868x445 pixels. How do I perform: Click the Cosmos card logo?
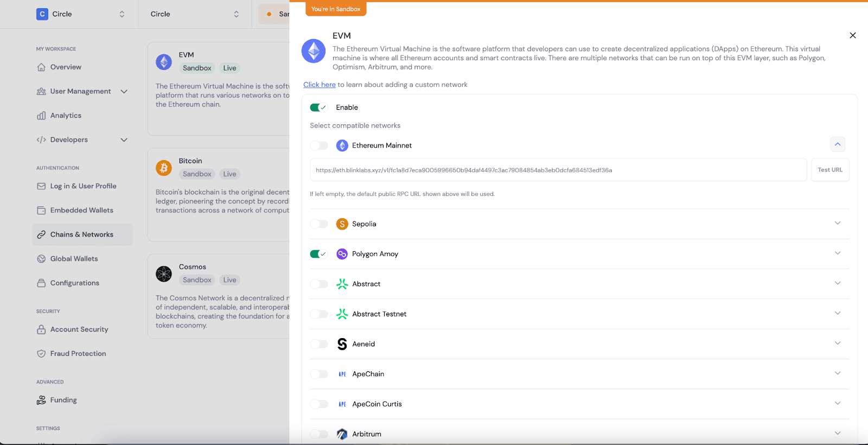pyautogui.click(x=164, y=274)
